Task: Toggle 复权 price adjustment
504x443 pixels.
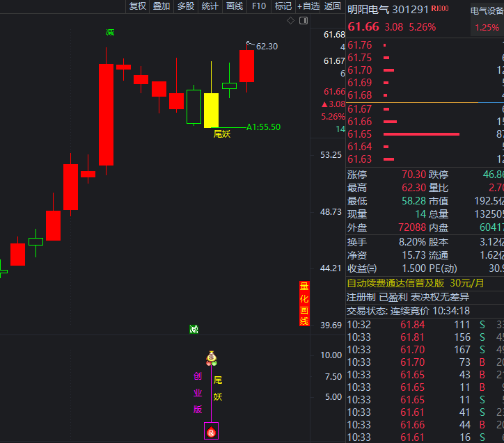Action: [x=138, y=6]
